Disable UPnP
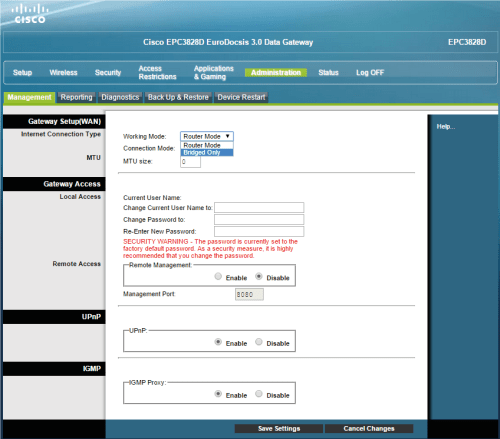Screen dimensions: 500x439 tap(259, 342)
